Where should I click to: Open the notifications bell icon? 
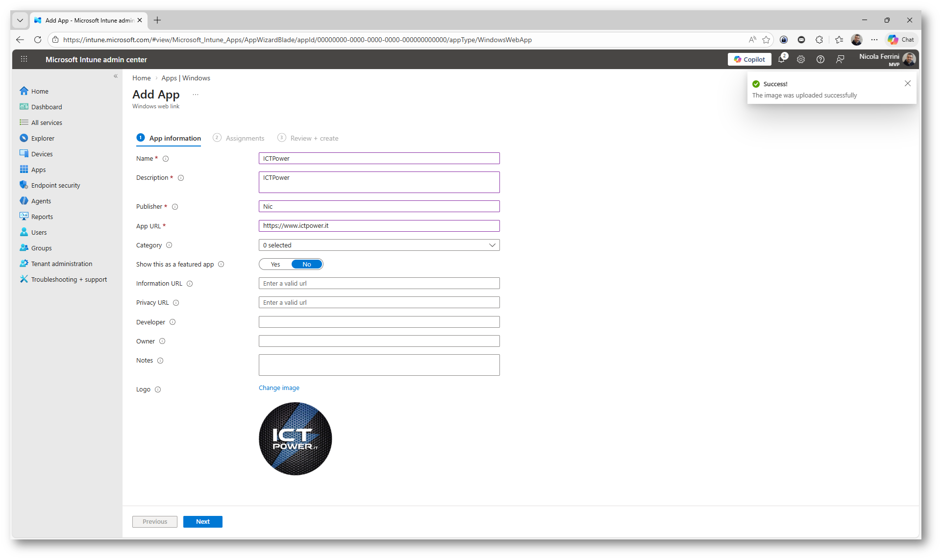click(x=781, y=59)
